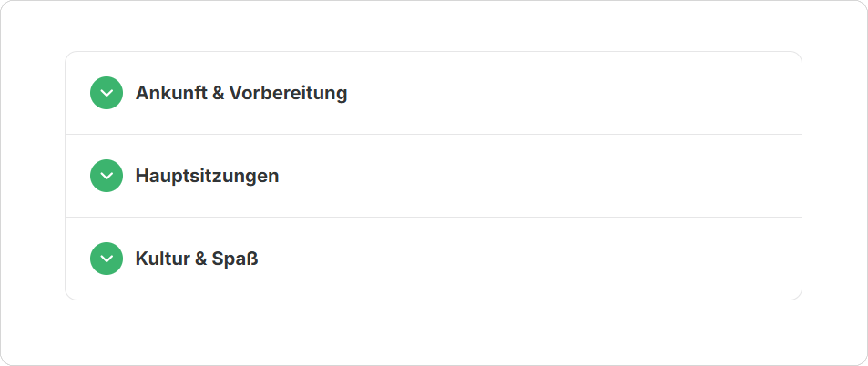
Task: Click the green chevron beside Ankunft & Vorbereitung
Action: pos(107,93)
